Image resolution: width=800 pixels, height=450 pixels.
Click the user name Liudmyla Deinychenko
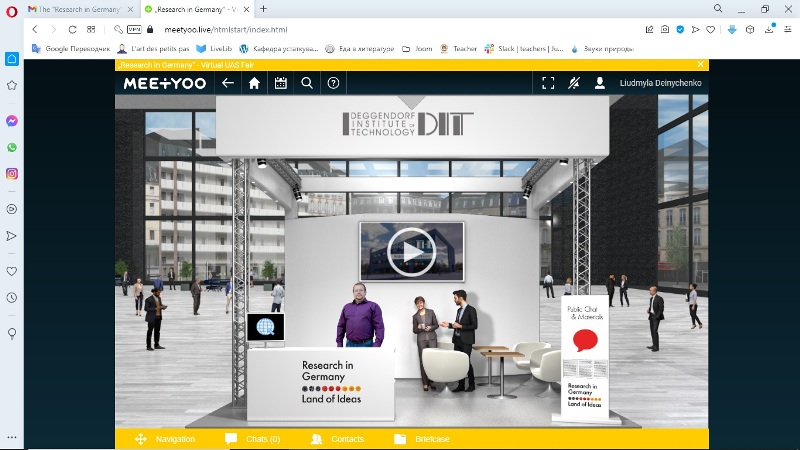(x=660, y=83)
